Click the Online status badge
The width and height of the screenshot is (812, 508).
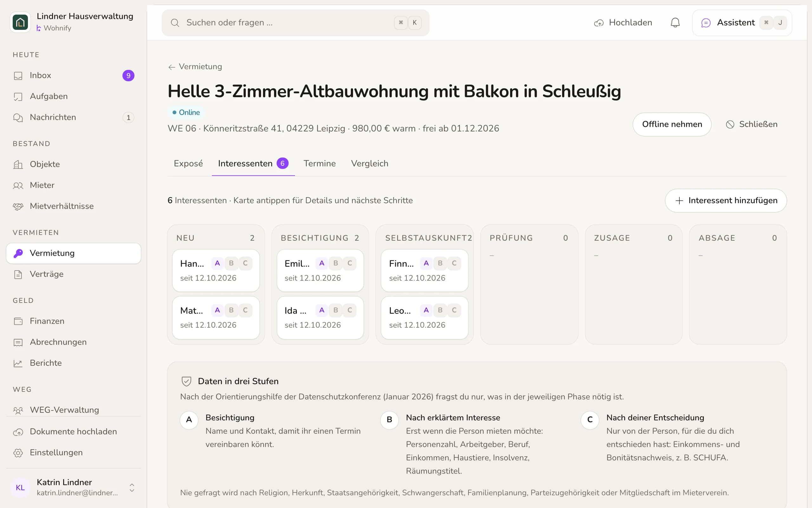coord(186,112)
